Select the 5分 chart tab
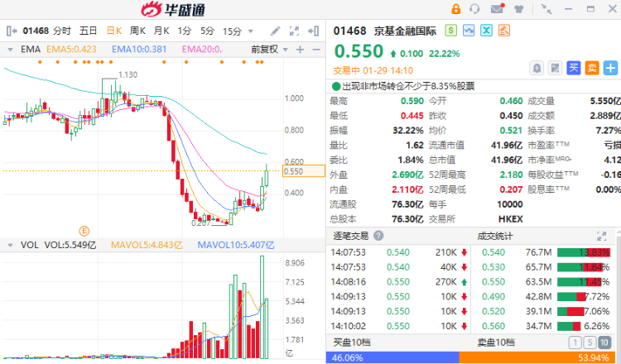Image resolution: width=621 pixels, height=364 pixels. (x=207, y=31)
